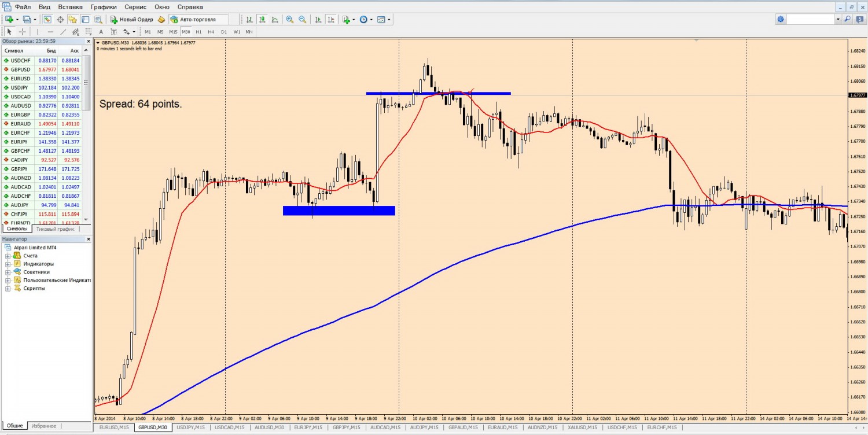This screenshot has height=435, width=868.
Task: Switch chart to bar chart type
Action: [249, 19]
